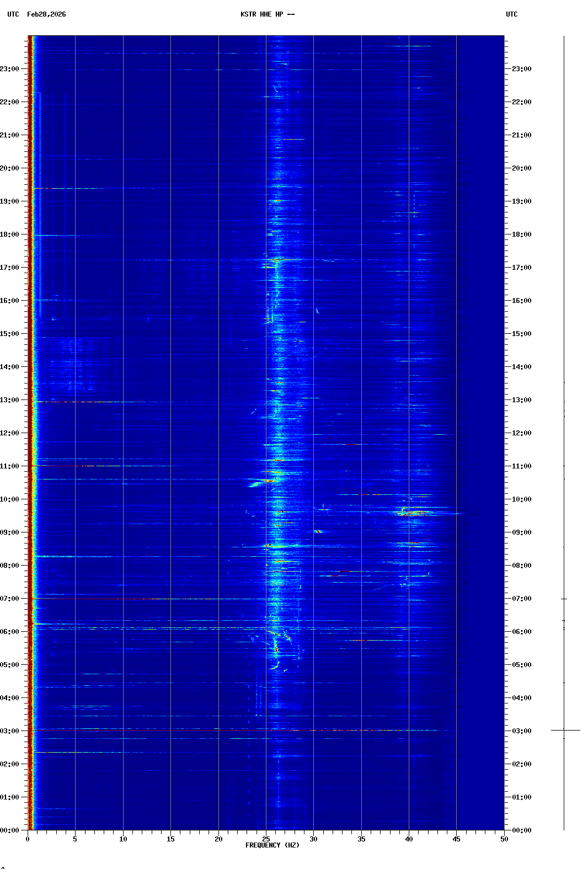Image resolution: width=588 pixels, height=874 pixels.
Task: Click the FREQUENCY (HZ) axis label
Action: [x=272, y=845]
